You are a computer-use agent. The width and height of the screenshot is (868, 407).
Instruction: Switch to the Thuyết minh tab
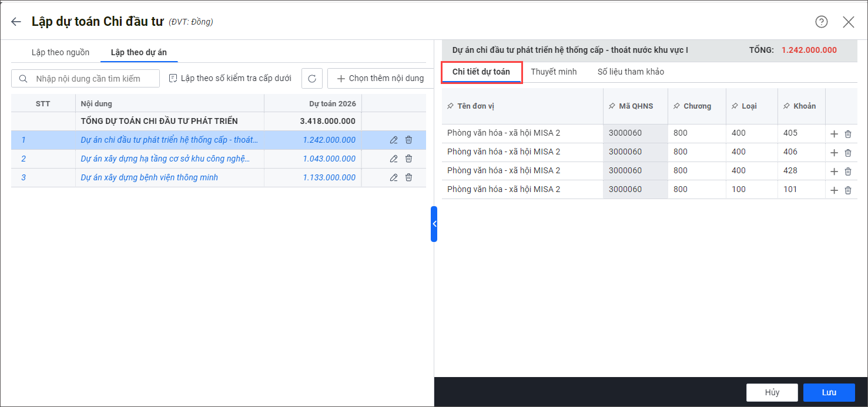coord(554,72)
